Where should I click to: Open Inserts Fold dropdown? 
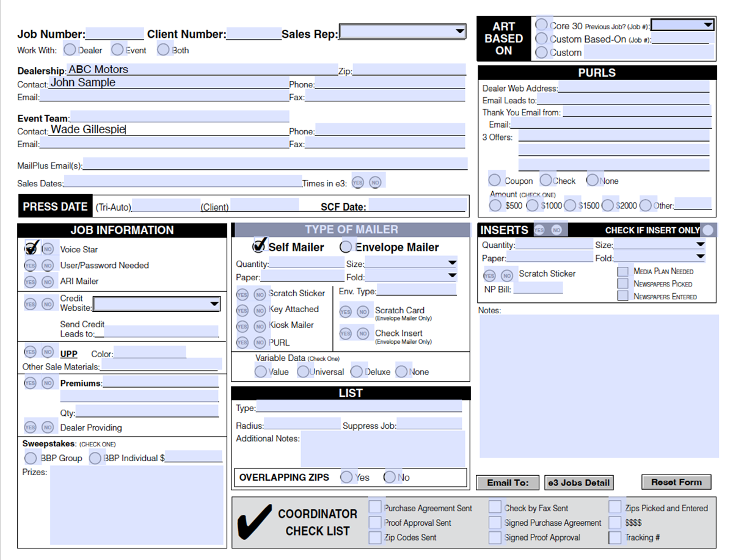(660, 258)
